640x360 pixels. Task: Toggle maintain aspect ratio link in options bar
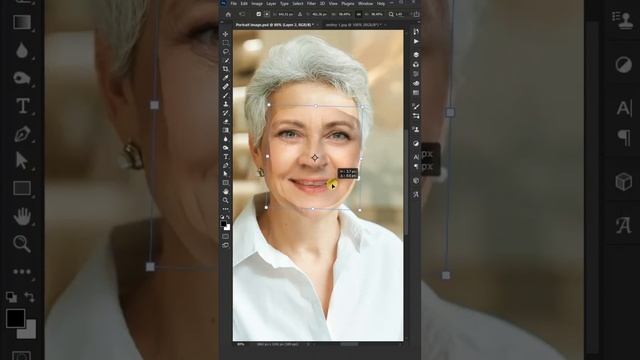click(359, 14)
